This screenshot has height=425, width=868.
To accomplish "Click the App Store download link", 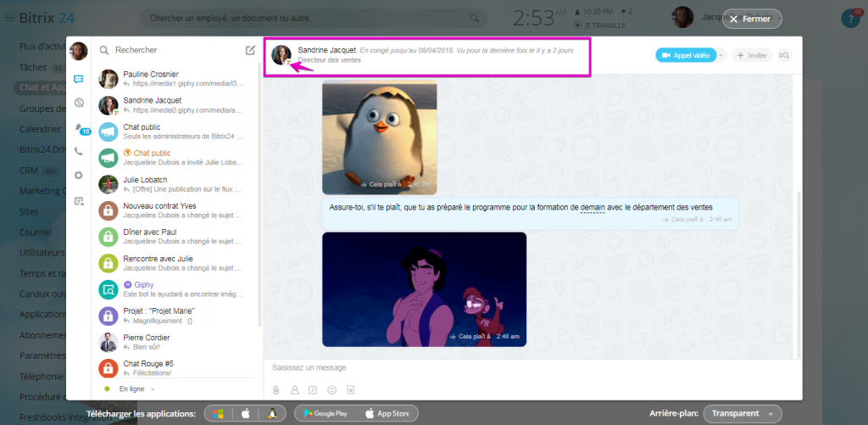I will [387, 413].
